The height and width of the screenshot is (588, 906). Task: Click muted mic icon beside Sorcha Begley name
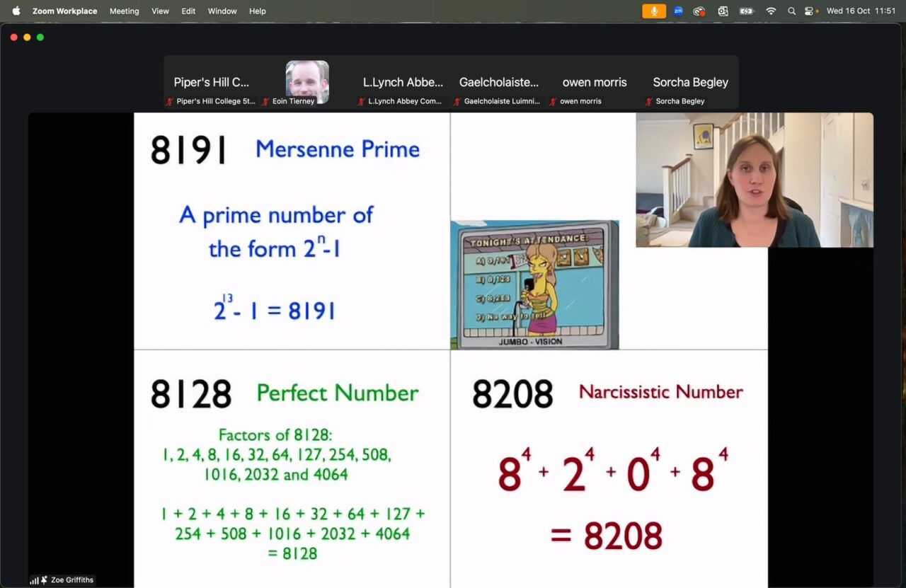[x=649, y=102]
